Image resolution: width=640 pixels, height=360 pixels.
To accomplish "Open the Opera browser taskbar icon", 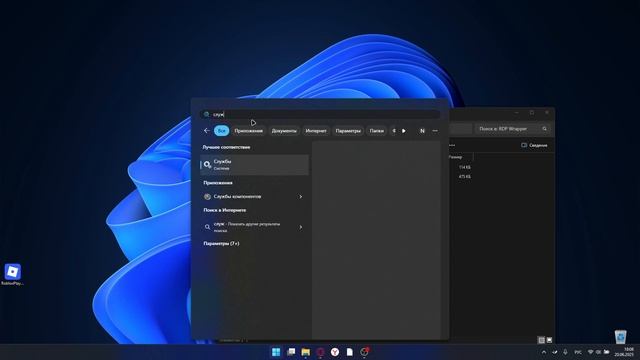I will click(x=320, y=352).
